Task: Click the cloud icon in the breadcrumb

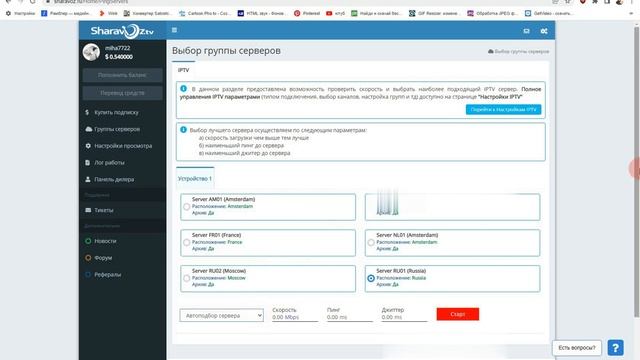Action: [491, 51]
